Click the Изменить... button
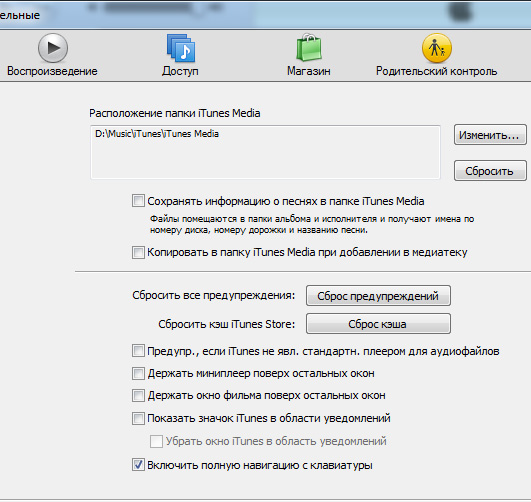This screenshot has width=531, height=502. (x=490, y=135)
